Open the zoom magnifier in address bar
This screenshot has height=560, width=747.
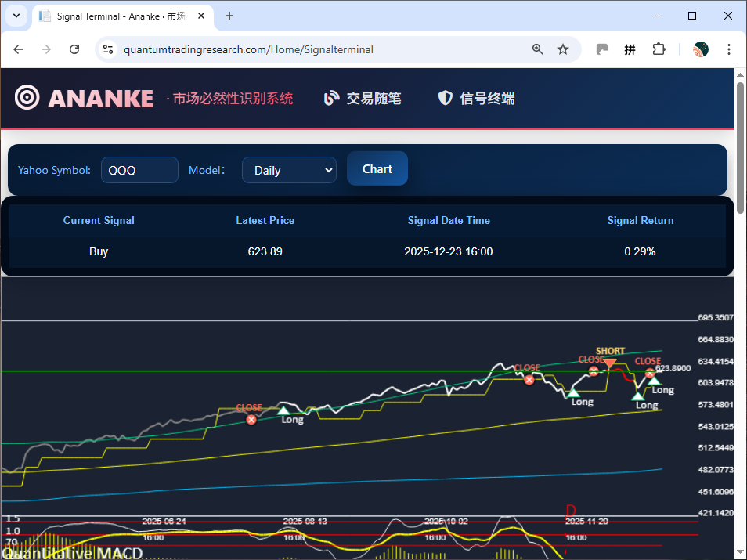[537, 49]
